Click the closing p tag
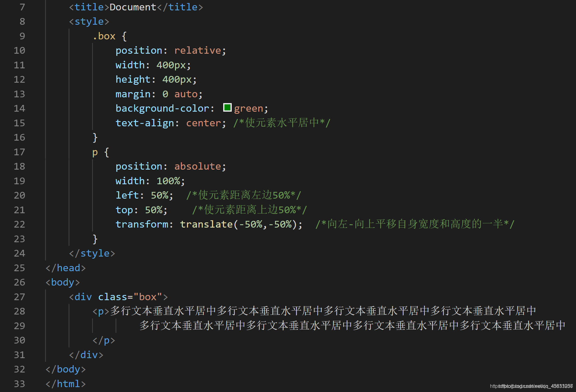 104,340
